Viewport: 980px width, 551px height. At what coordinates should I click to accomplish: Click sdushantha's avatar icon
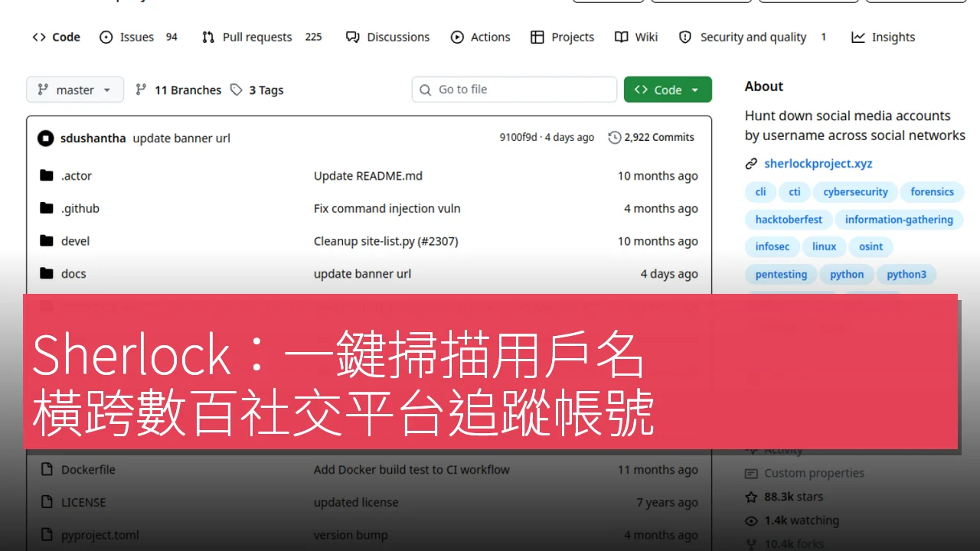45,138
